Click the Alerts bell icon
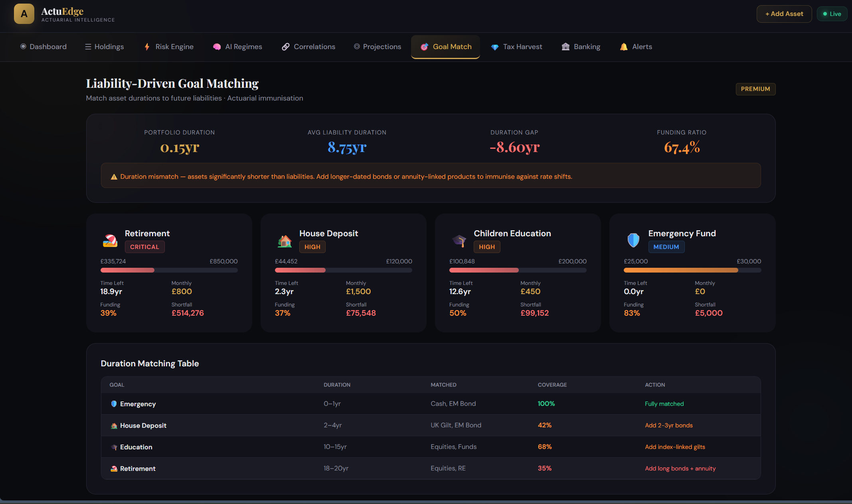The width and height of the screenshot is (852, 504). tap(623, 47)
